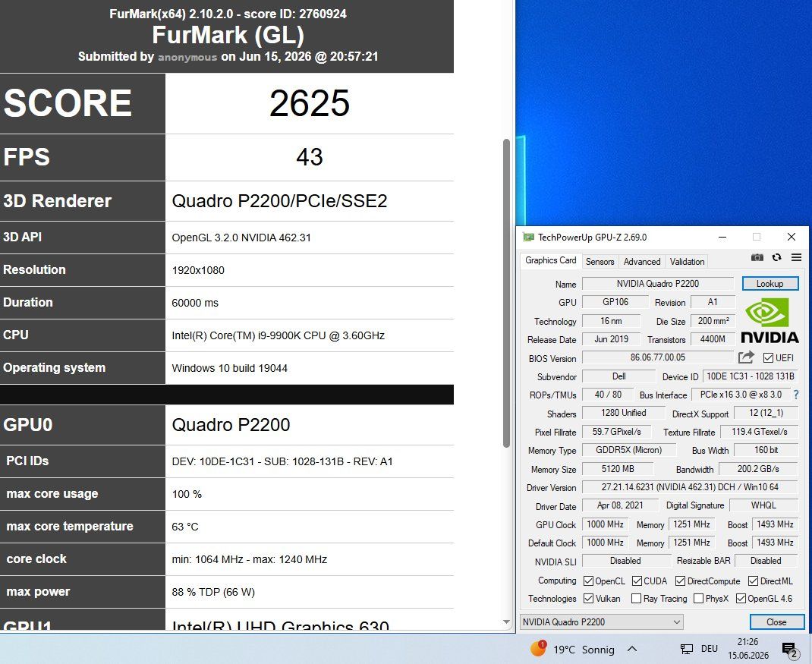This screenshot has width=812, height=664.
Task: Click the GPU-Z title bar app icon
Action: (x=528, y=238)
